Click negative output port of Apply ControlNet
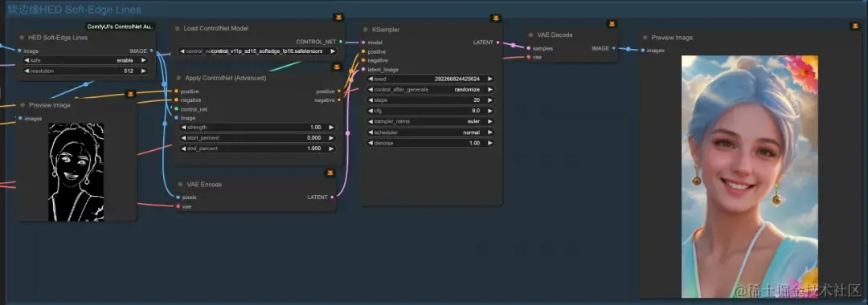 [339, 100]
